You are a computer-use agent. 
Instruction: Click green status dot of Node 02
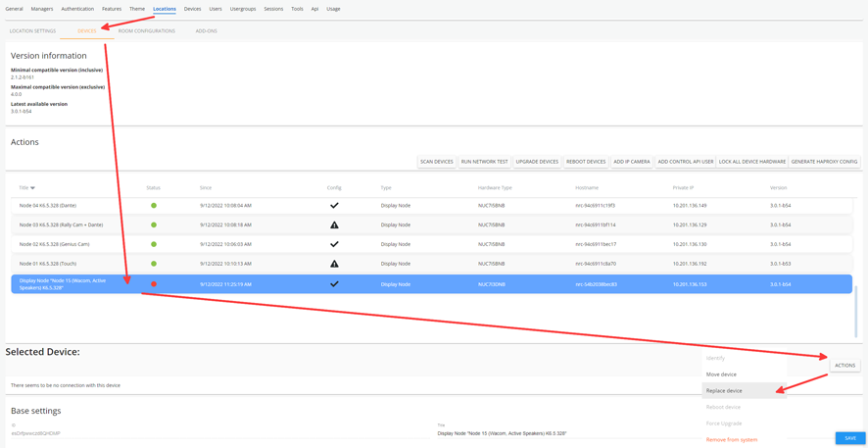tap(154, 244)
